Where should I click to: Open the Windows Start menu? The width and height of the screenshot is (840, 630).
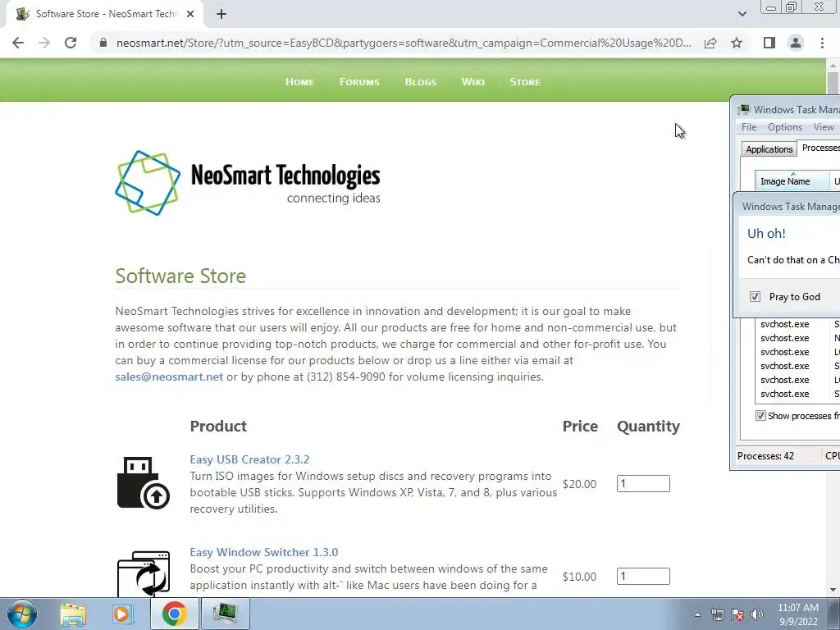22,614
